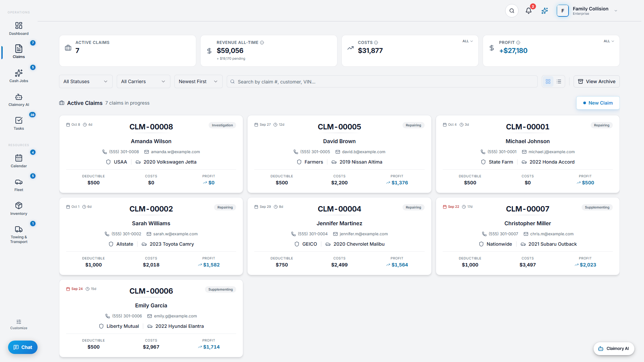The height and width of the screenshot is (362, 644).
Task: Open Towing & Transport
Action: 19,235
